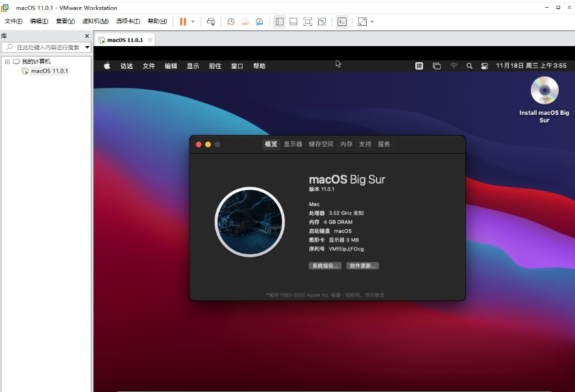The height and width of the screenshot is (392, 575).
Task: Click the 系统报告... button
Action: click(324, 265)
